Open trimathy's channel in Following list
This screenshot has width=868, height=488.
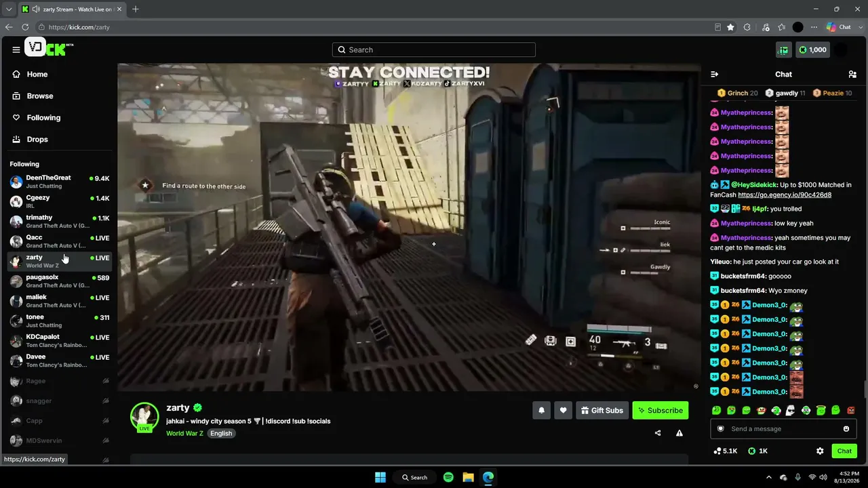tap(60, 221)
